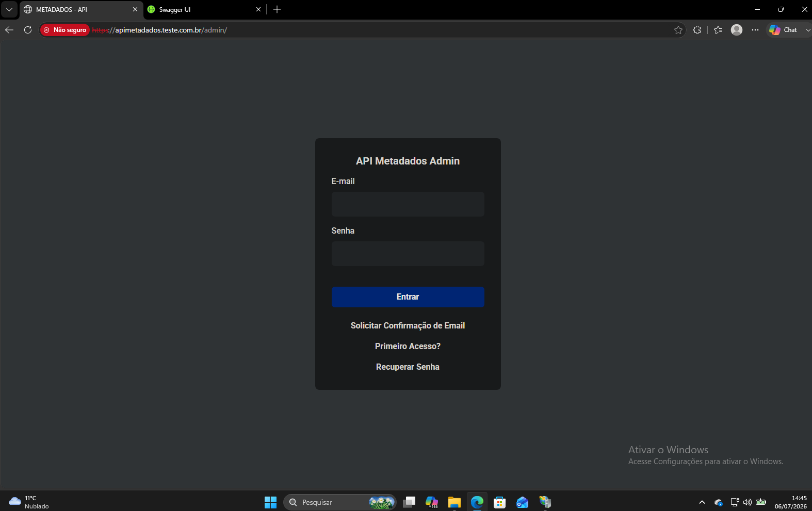Expand the tab actions chevron menu
Screen dimensions: 812x511
coord(9,9)
